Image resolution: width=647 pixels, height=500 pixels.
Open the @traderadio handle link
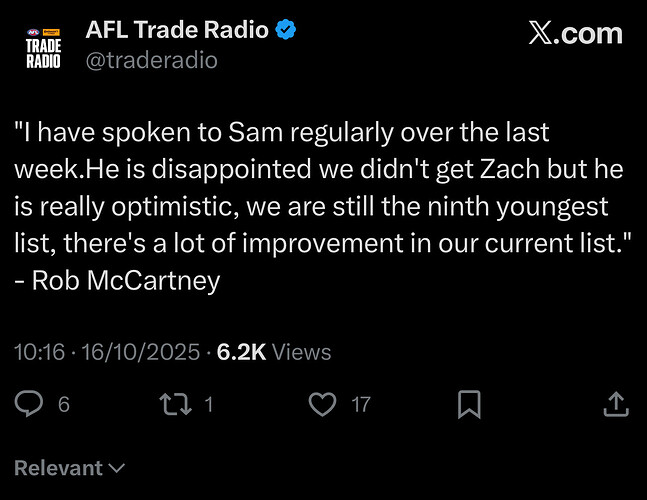click(x=151, y=61)
